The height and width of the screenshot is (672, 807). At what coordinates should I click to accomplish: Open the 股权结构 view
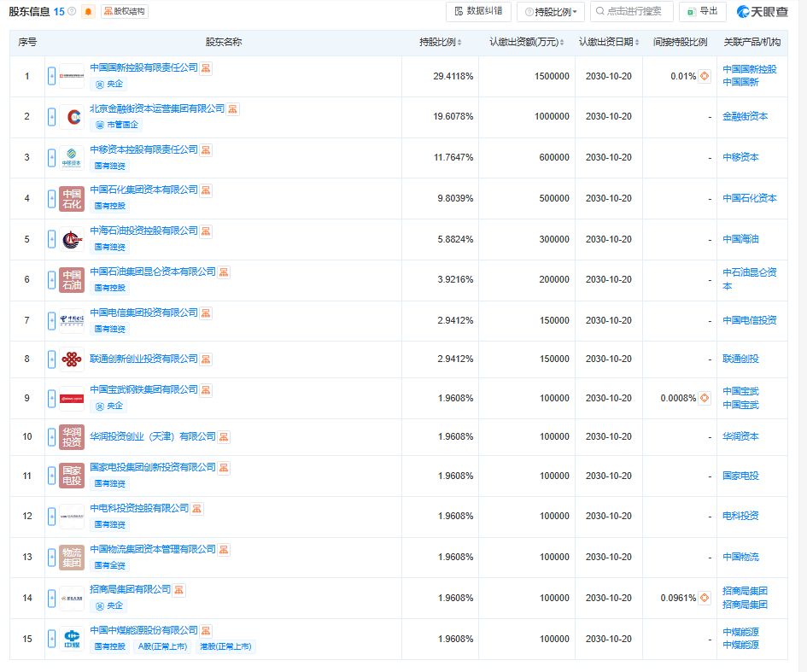(124, 12)
